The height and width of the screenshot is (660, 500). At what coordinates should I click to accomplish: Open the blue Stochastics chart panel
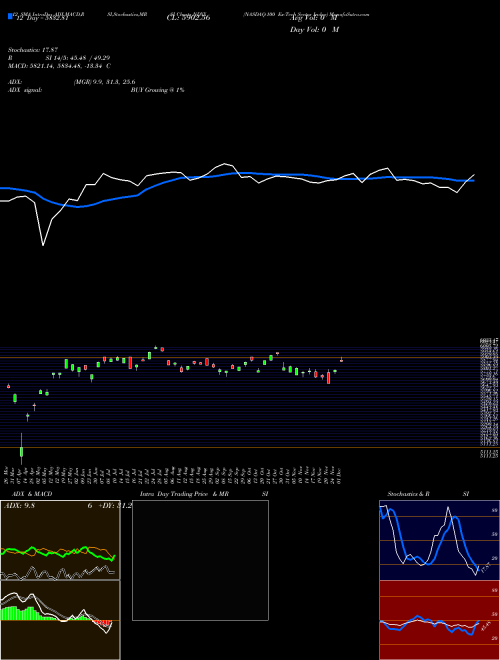[x=439, y=540]
